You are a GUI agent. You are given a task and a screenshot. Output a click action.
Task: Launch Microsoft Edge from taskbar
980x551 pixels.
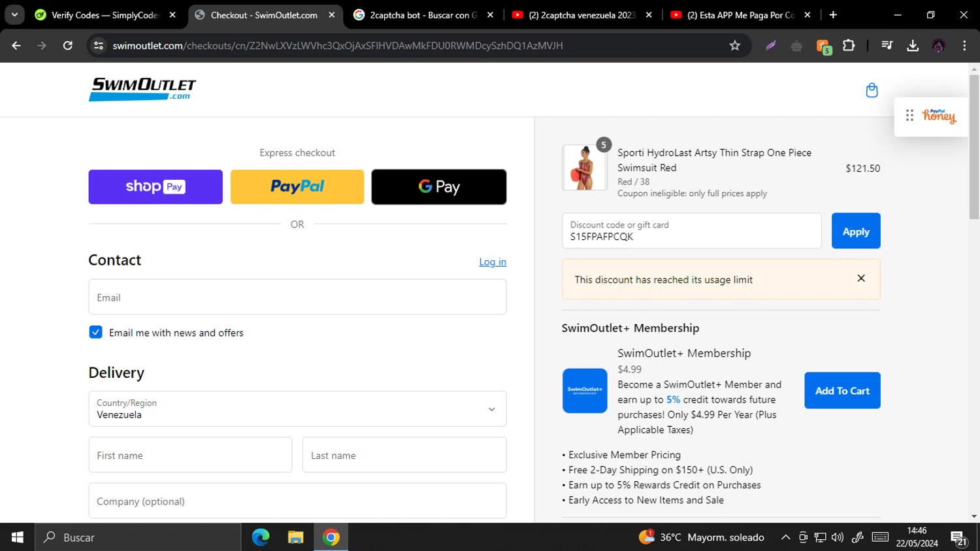[261, 537]
